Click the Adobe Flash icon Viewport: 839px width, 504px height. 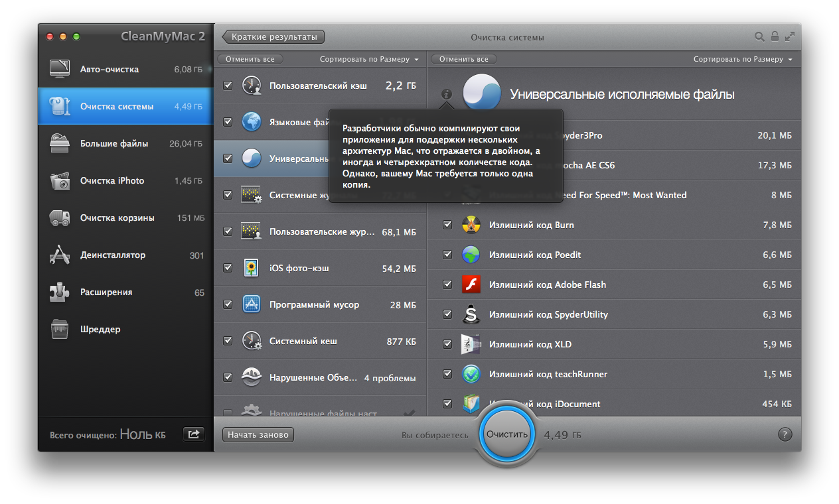pyautogui.click(x=471, y=284)
